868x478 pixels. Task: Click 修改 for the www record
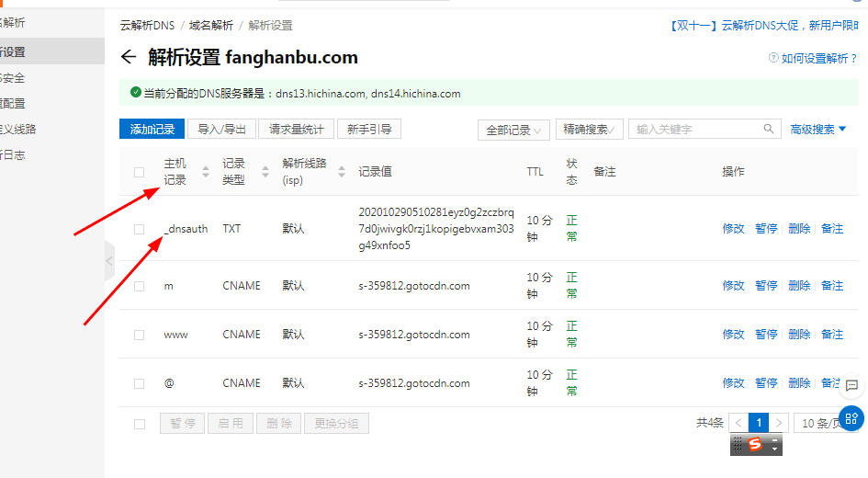[x=734, y=334]
